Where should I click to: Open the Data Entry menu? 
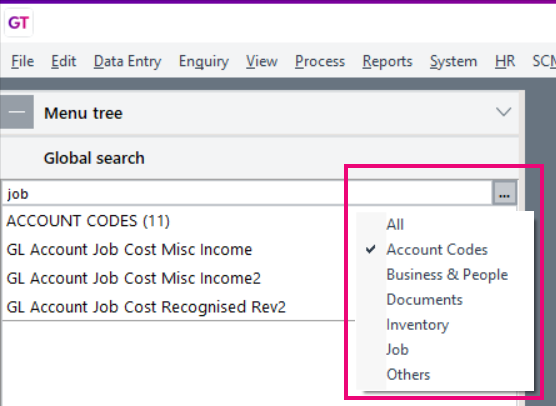[128, 61]
